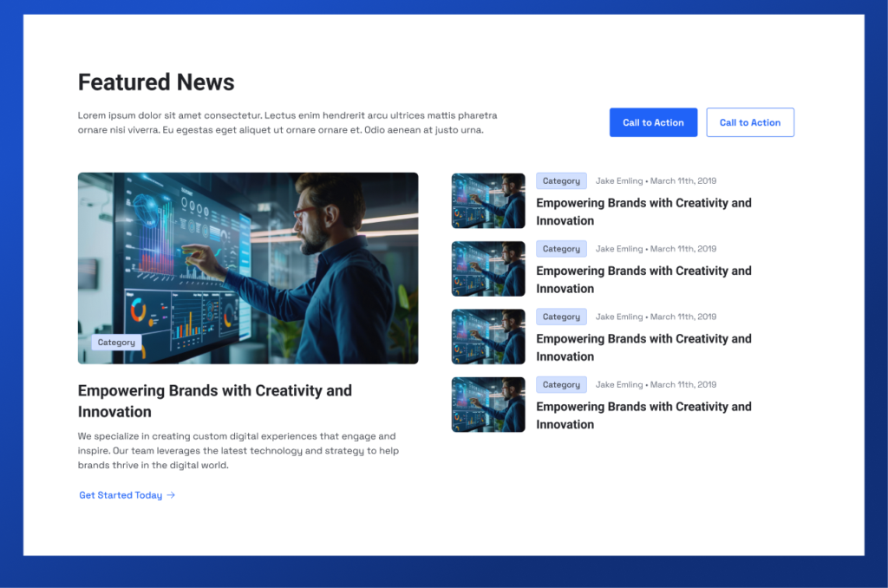Open the first sidebar article headline
This screenshot has height=588, width=888.
pyautogui.click(x=643, y=212)
